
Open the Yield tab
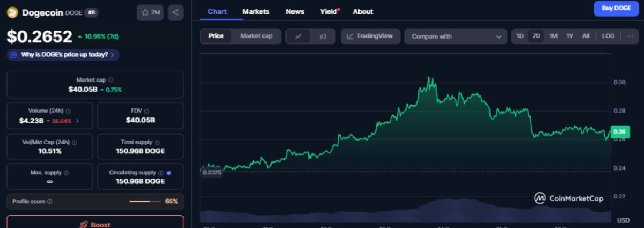tap(329, 11)
